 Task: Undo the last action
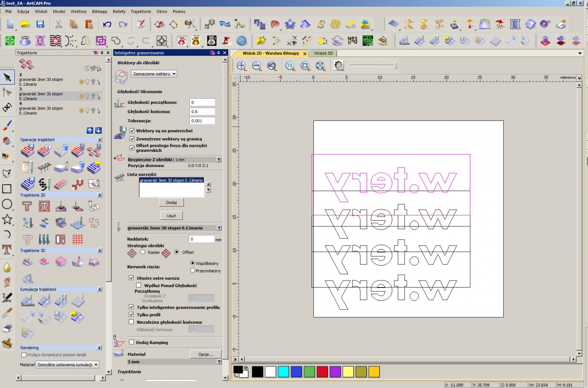tap(107, 25)
